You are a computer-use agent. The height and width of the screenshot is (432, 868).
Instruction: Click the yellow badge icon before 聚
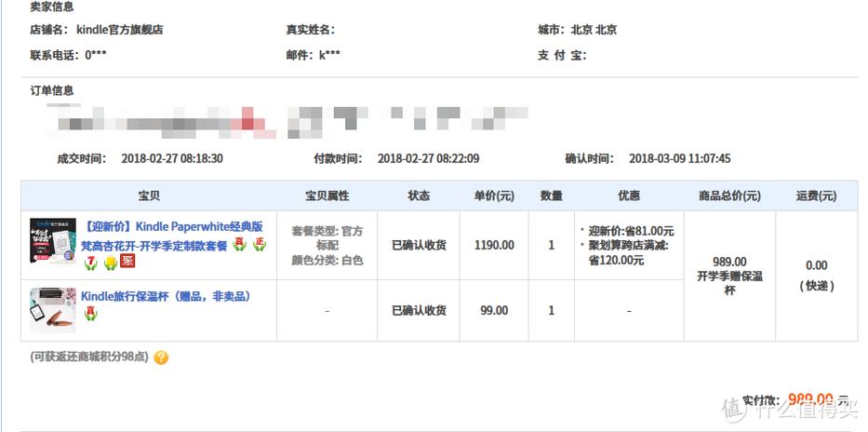[x=110, y=263]
